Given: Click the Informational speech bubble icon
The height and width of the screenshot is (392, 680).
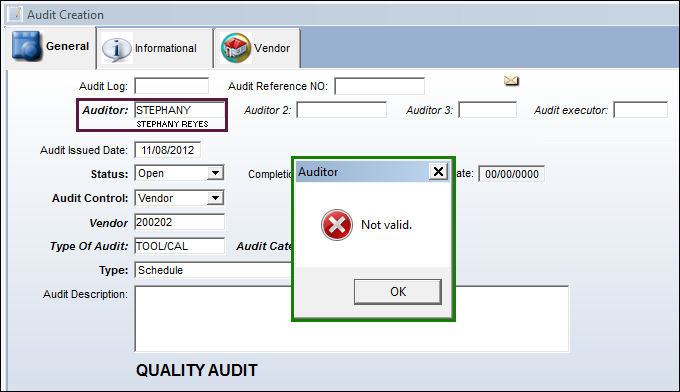Looking at the screenshot, I should tap(116, 49).
